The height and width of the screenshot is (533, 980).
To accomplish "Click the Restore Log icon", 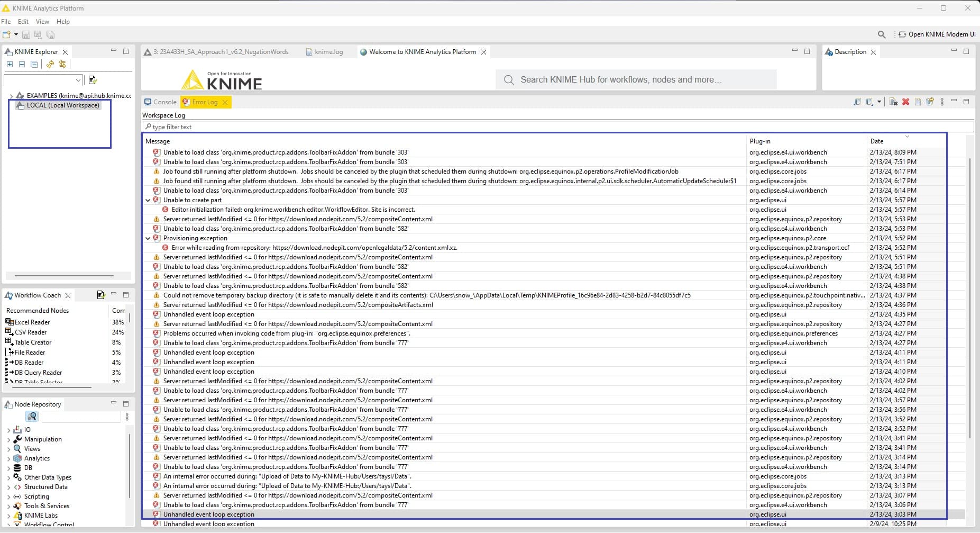I will (x=930, y=102).
